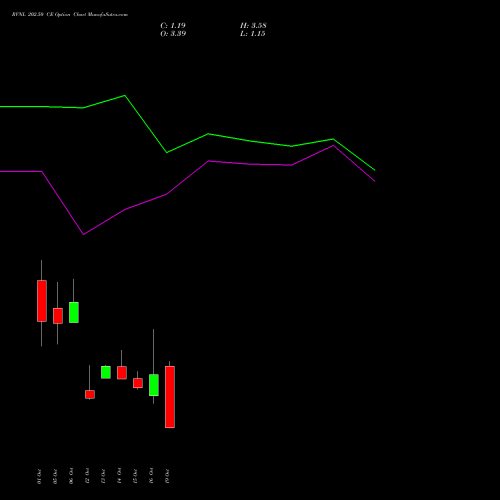Viewport: 500px width, 500px height.
Task: Click the chart title text at top
Action: (x=70, y=15)
